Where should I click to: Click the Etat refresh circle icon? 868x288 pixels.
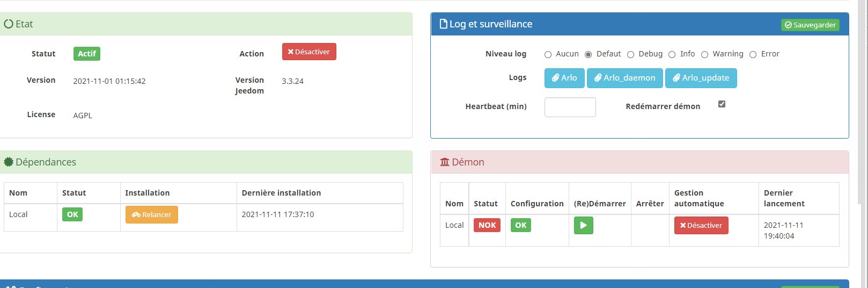click(9, 24)
